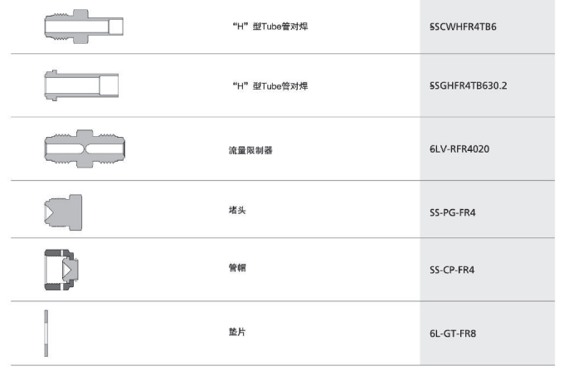This screenshot has width=588, height=375.
Task: Click part number 6L-GT-FR8
Action: coord(453,334)
